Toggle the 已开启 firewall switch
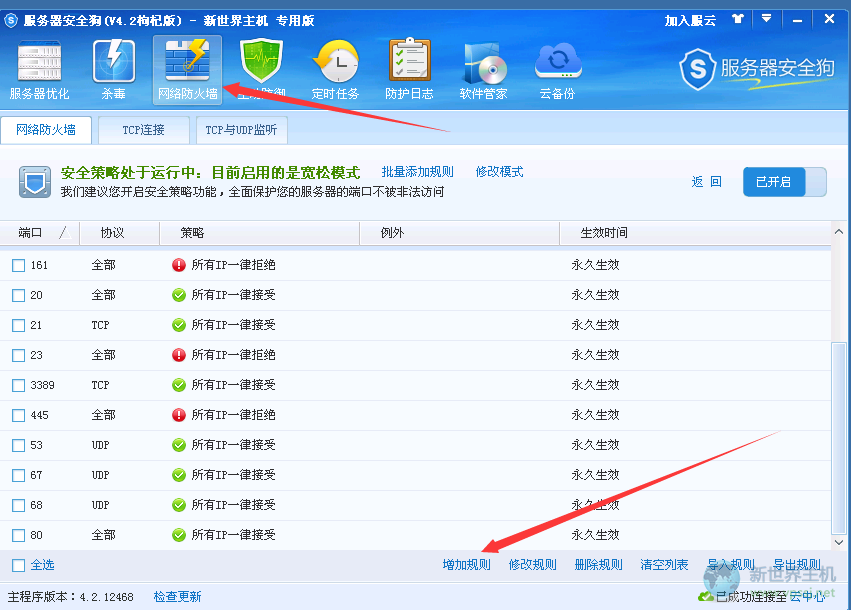851x610 pixels. [x=785, y=182]
